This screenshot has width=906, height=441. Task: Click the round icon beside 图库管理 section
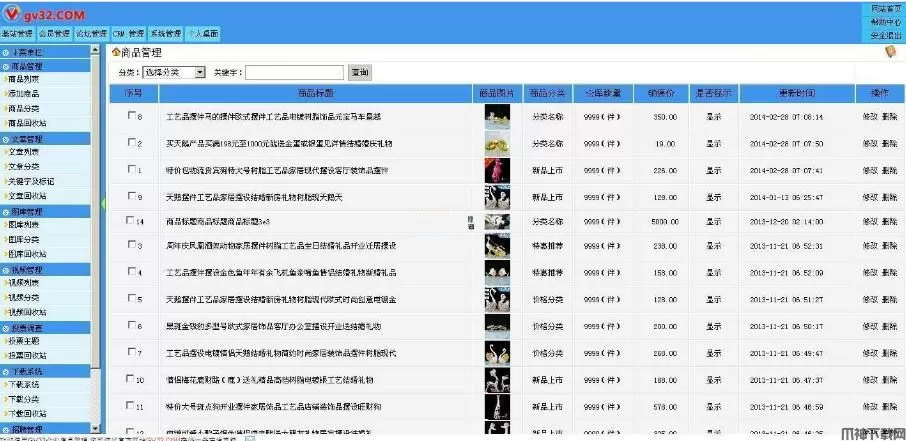click(6, 212)
